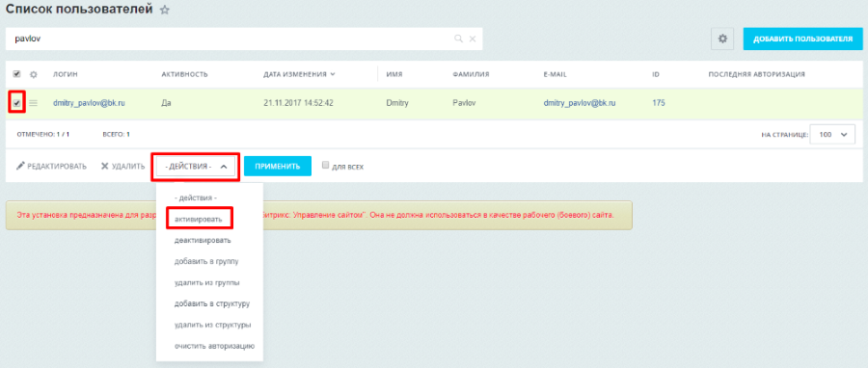868x368 pixels.
Task: Click the X icon of УДАЛИТЬ
Action: (x=104, y=166)
